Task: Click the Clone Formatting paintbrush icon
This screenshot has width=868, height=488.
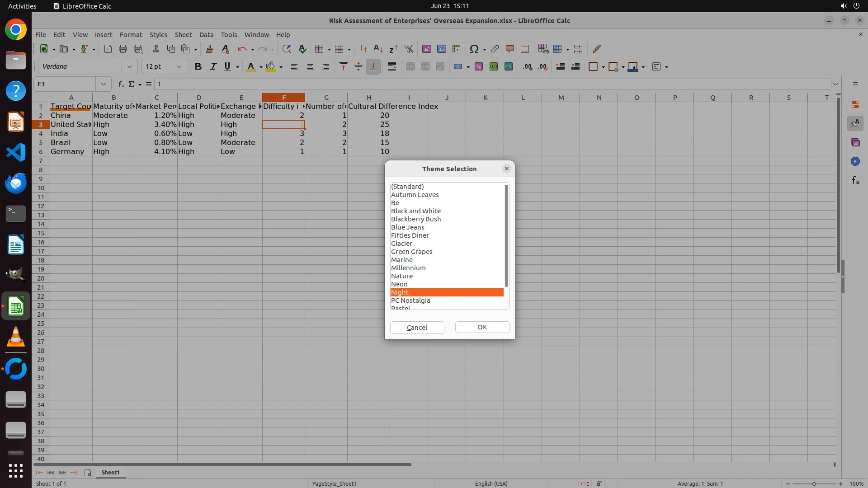Action: point(209,49)
